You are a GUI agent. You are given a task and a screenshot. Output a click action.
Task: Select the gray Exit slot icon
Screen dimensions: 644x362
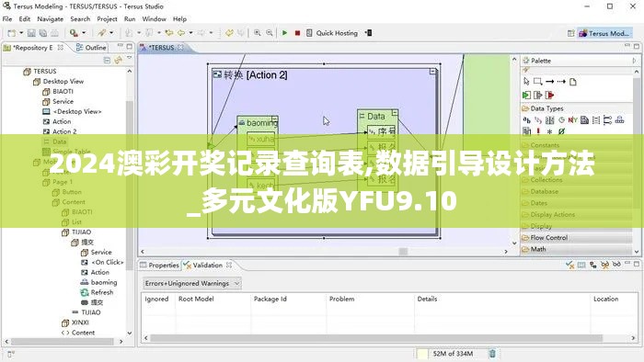537,96
